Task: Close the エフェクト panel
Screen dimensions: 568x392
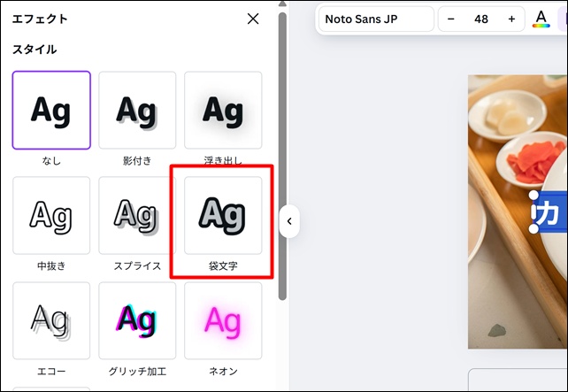Action: coord(253,19)
